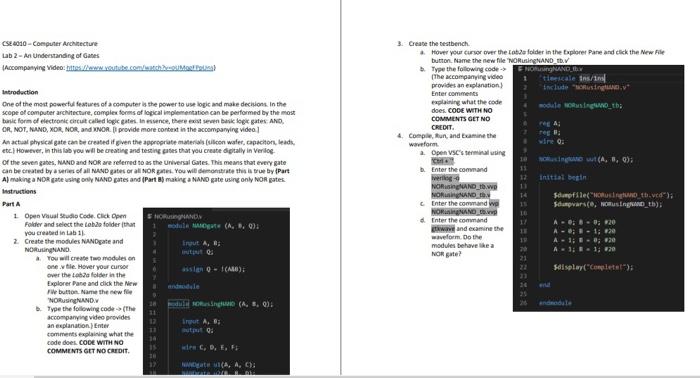Click the NORusingNAND_tb.v testbench code image

[598, 188]
